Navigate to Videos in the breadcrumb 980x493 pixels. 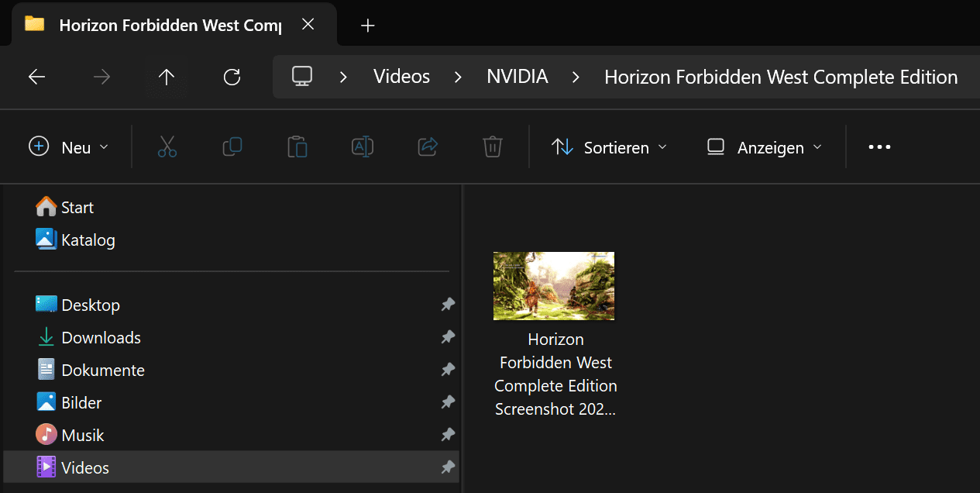click(401, 77)
